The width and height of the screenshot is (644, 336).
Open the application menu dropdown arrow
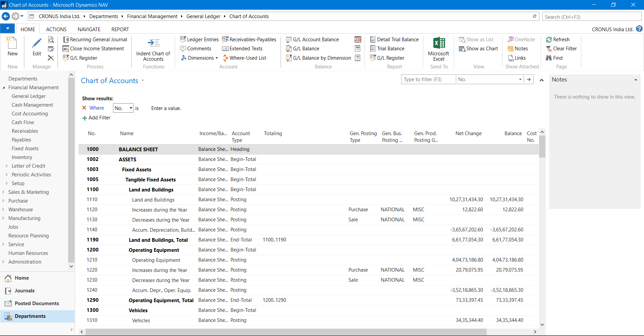coord(7,29)
